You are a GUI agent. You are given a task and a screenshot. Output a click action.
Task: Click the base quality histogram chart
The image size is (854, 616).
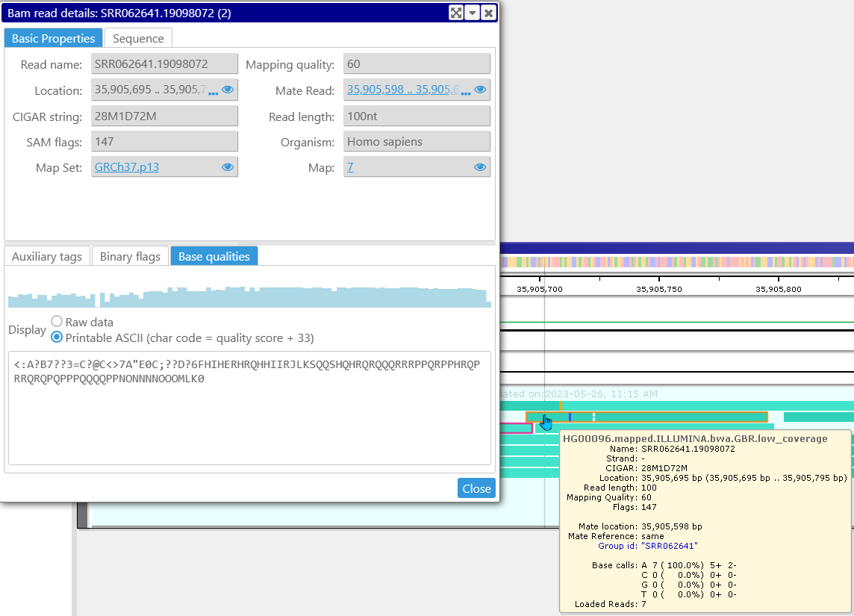[249, 297]
